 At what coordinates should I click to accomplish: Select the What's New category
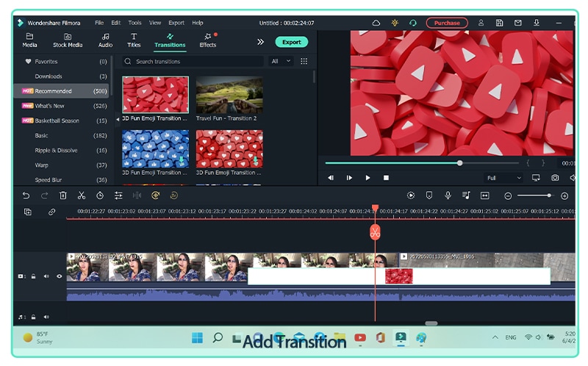61,106
